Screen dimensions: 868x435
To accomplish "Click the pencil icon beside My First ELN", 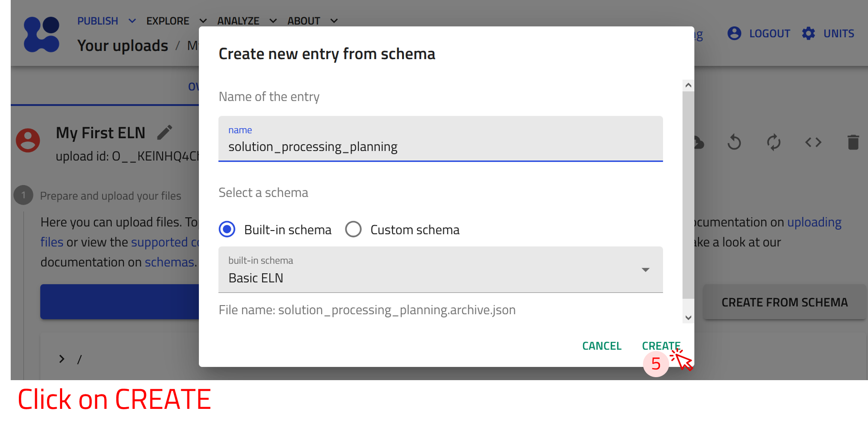I will pos(165,132).
